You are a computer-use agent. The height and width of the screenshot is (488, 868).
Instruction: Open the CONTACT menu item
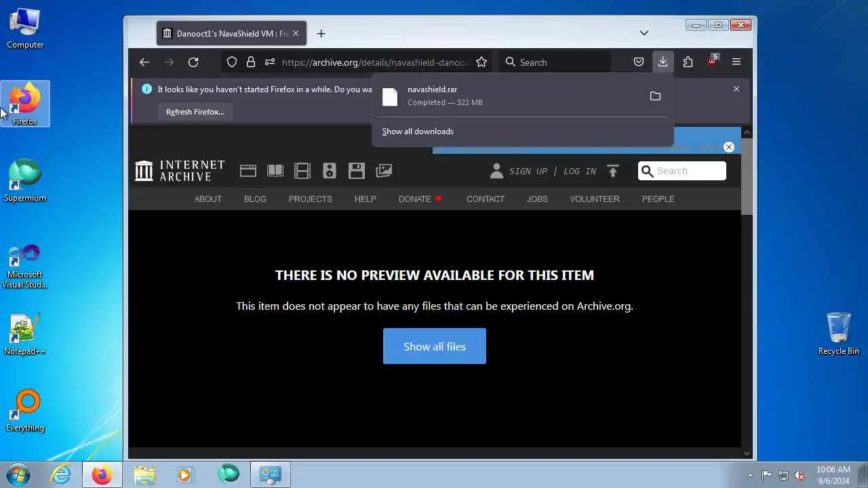click(486, 199)
